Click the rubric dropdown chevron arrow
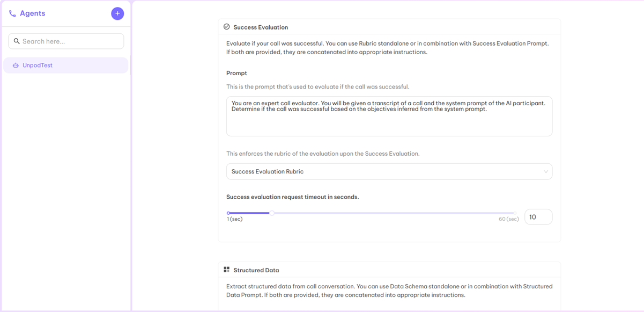 546,172
